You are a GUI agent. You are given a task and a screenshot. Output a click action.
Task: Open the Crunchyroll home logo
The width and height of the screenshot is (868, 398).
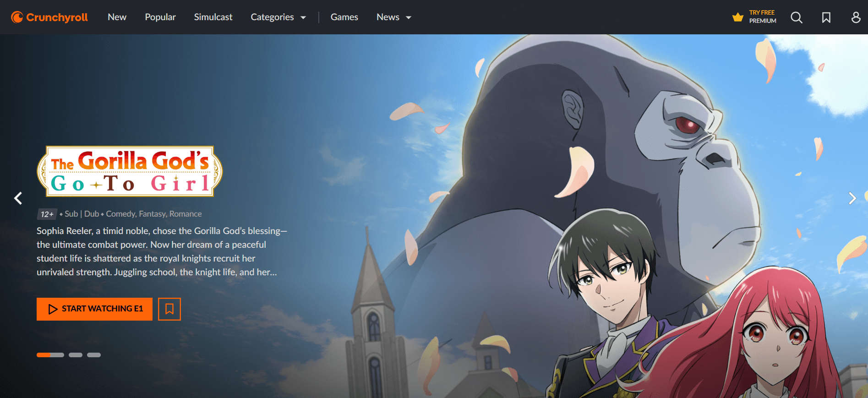[49, 17]
